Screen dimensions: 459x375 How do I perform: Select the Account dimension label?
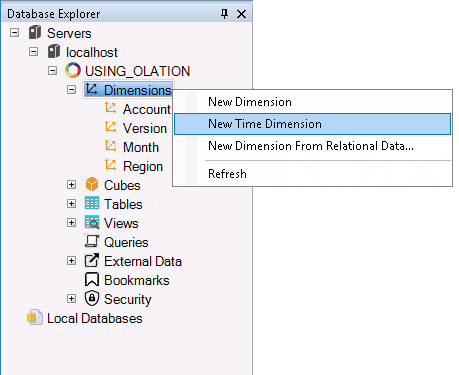click(147, 109)
